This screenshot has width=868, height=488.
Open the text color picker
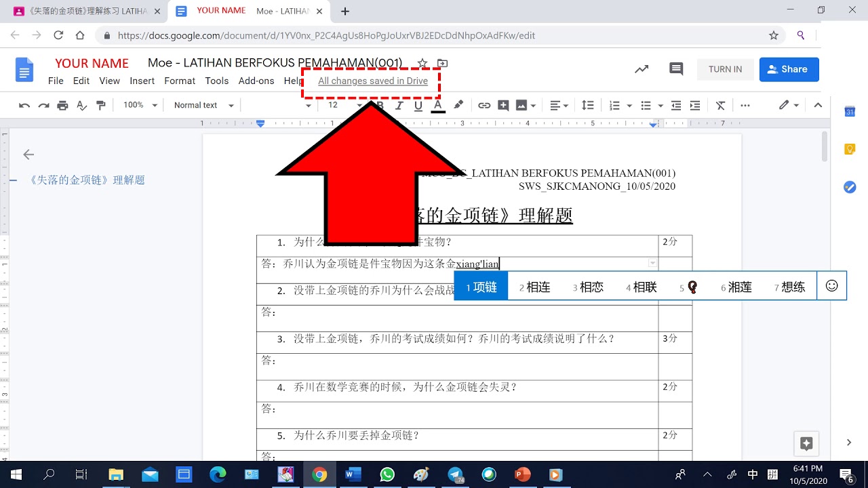pyautogui.click(x=437, y=105)
